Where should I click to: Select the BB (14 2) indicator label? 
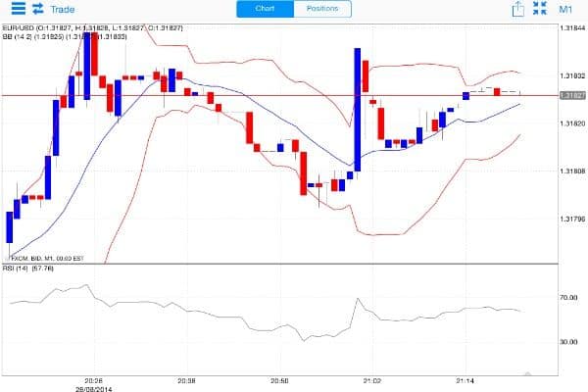65,37
